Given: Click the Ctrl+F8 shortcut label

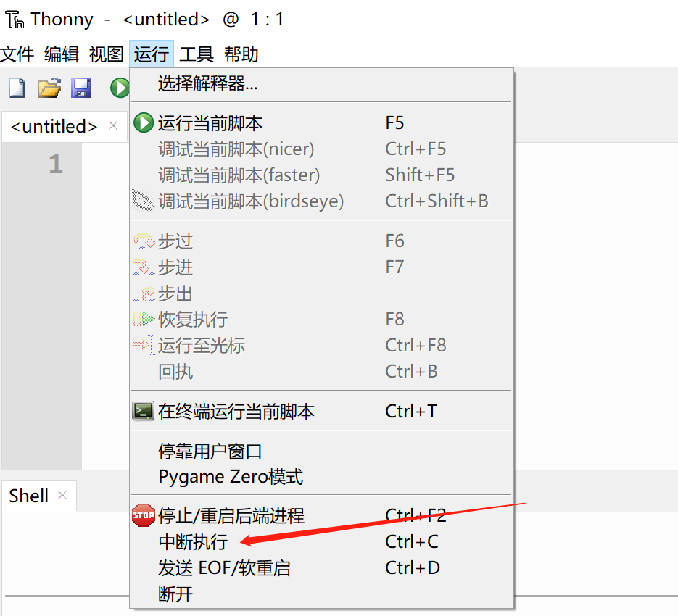Looking at the screenshot, I should pyautogui.click(x=416, y=346).
